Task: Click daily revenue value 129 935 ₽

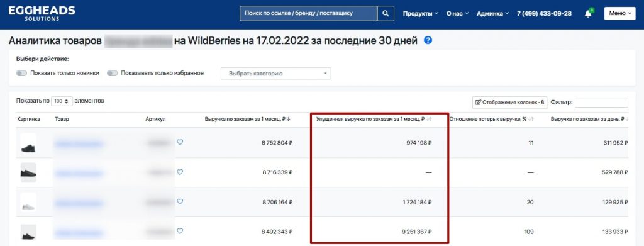Action: (615, 202)
